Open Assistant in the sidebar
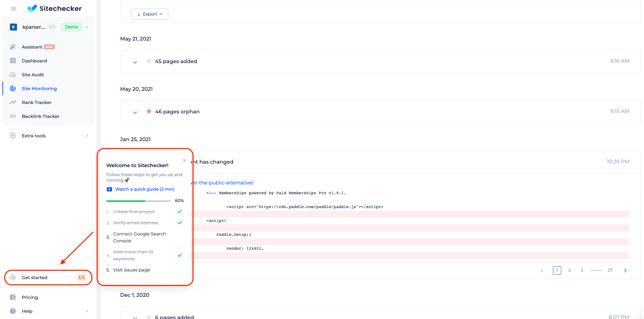The image size is (644, 319). [32, 47]
